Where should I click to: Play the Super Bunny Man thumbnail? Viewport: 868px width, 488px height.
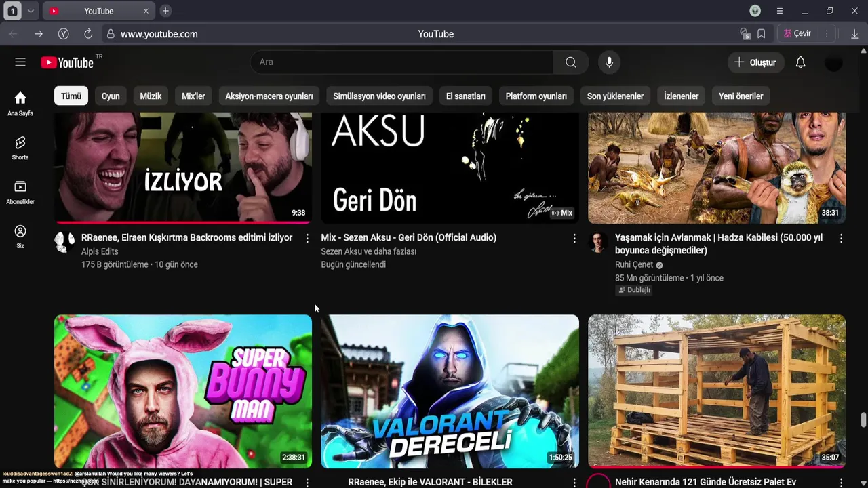point(183,391)
